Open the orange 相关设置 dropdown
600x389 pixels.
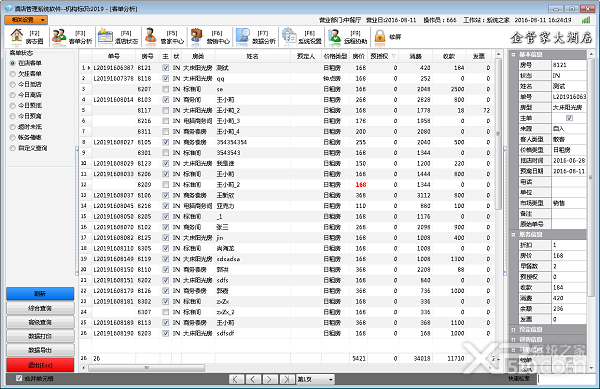click(26, 20)
